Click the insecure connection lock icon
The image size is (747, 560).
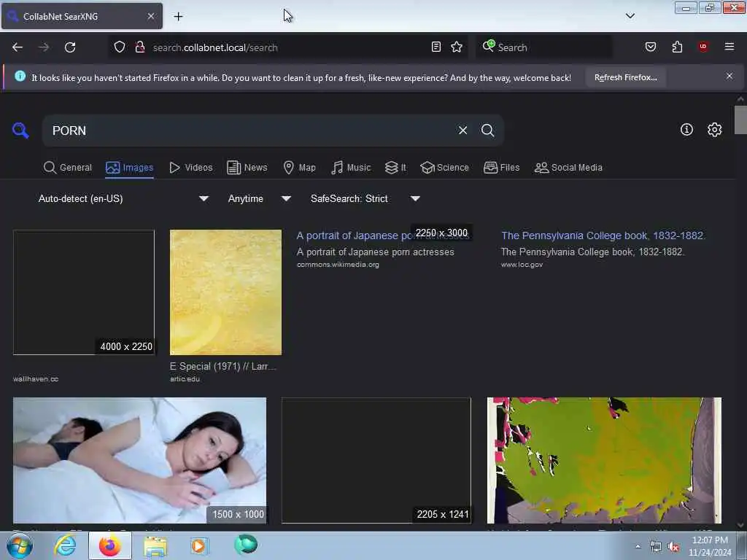pos(140,47)
